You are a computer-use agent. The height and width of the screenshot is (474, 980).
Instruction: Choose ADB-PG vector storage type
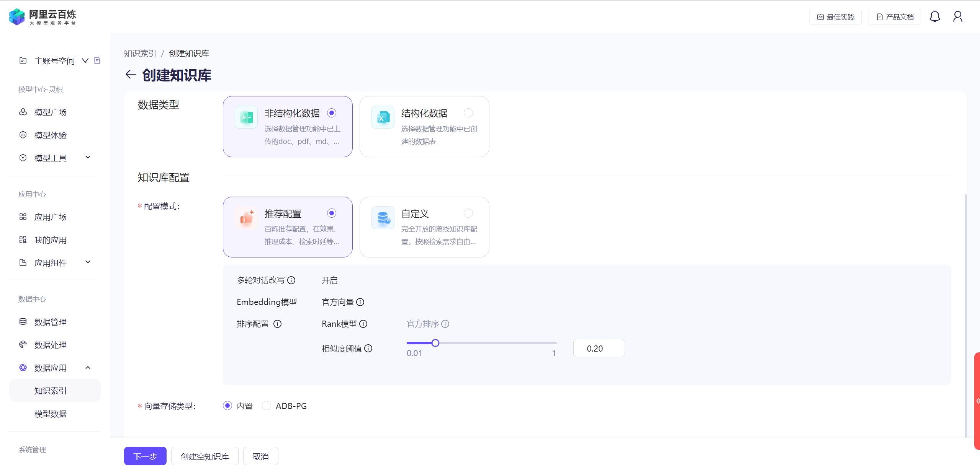coord(267,406)
